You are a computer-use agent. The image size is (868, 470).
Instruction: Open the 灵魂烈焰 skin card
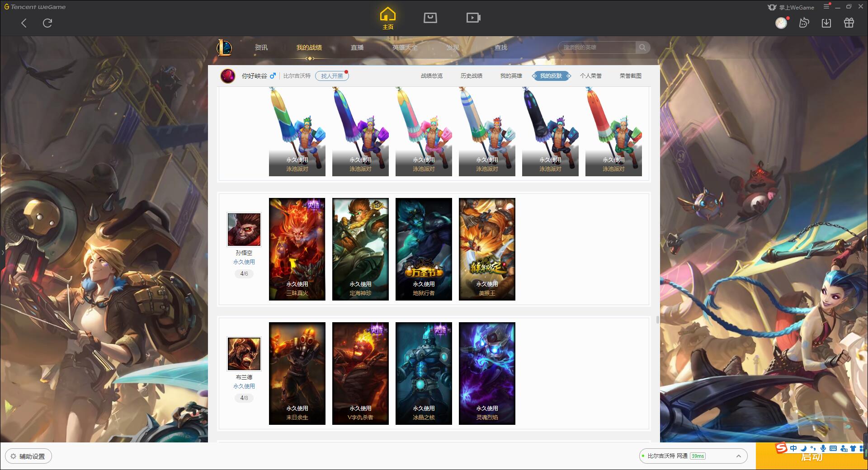[487, 373]
